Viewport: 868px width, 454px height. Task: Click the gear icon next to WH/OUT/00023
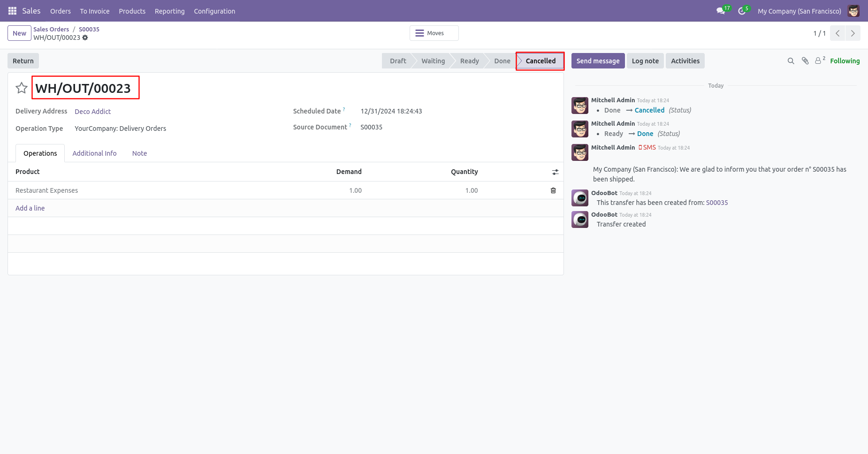click(x=85, y=38)
